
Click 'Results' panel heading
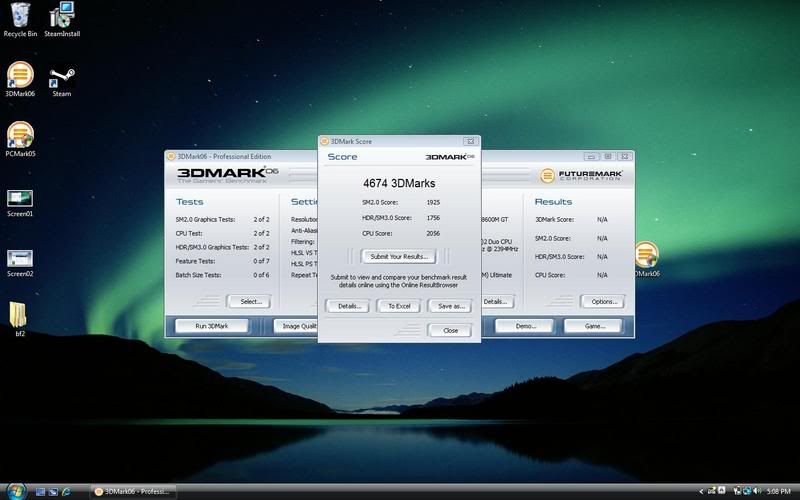[553, 202]
